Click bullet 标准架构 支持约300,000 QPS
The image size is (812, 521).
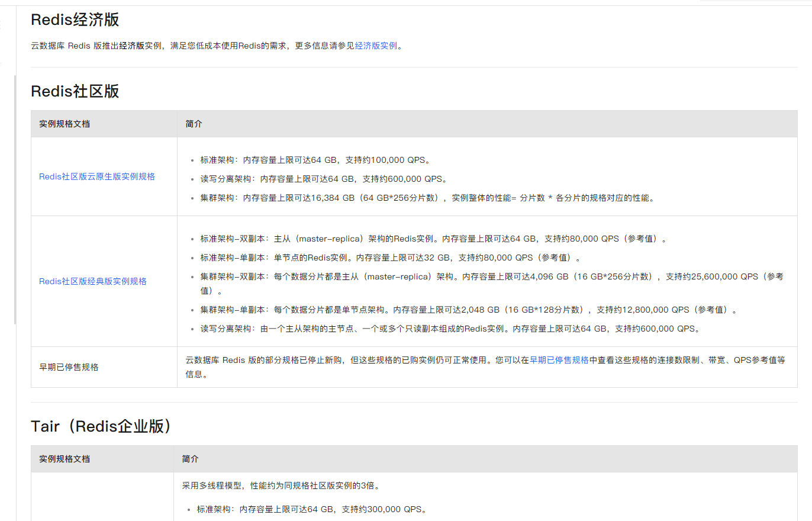(x=312, y=509)
